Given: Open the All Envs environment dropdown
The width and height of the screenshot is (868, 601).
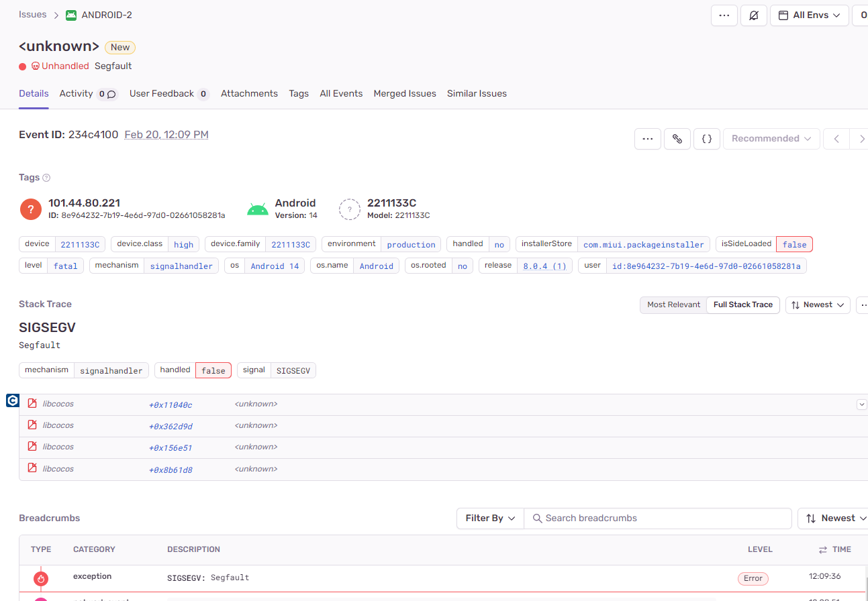Looking at the screenshot, I should (x=810, y=15).
